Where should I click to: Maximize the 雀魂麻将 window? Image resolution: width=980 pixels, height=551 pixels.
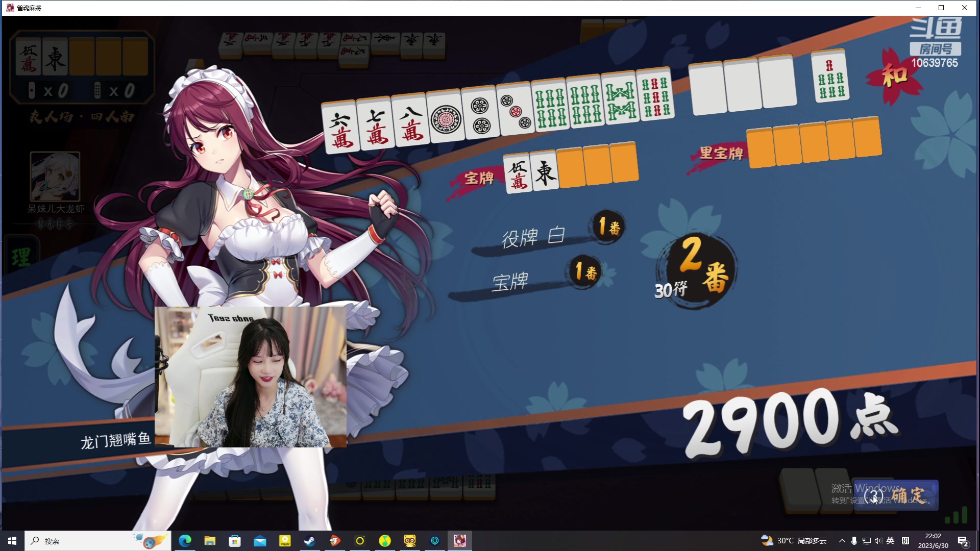[941, 8]
